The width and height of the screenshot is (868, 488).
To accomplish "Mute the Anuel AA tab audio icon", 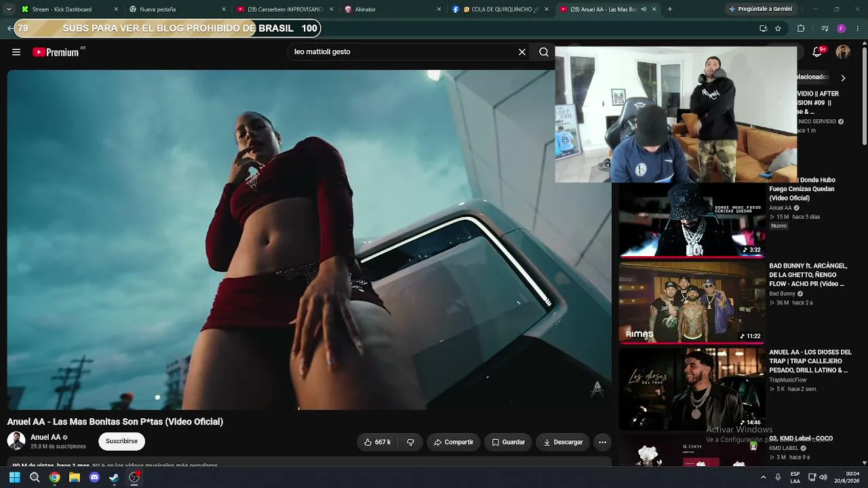I will click(644, 9).
